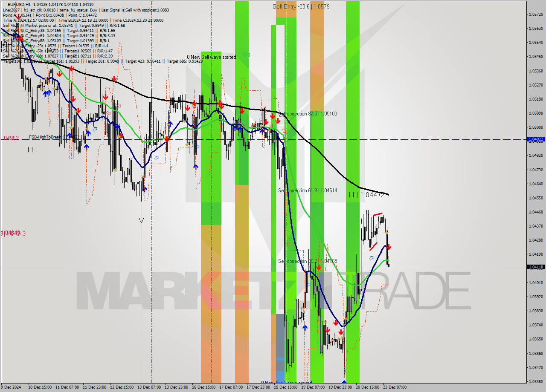
Task: Click the 'C_Entry61: 1.04614' sell line
Action: [59, 36]
